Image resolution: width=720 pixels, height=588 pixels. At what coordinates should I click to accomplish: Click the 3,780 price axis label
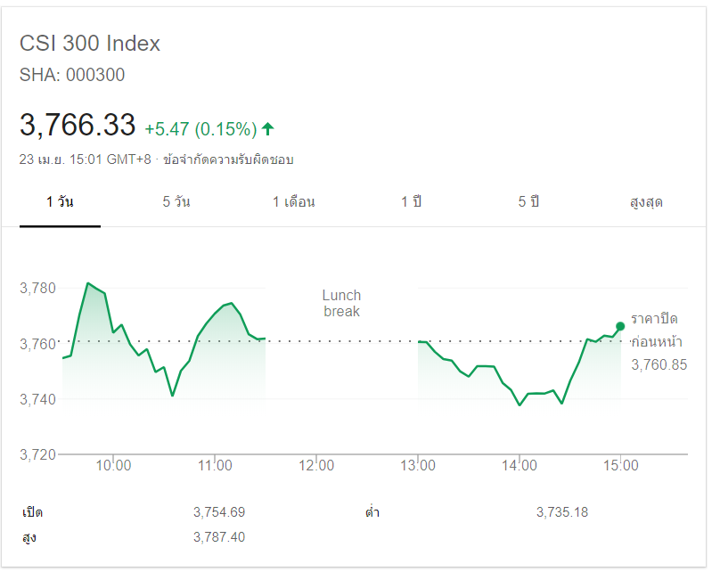[x=37, y=288]
